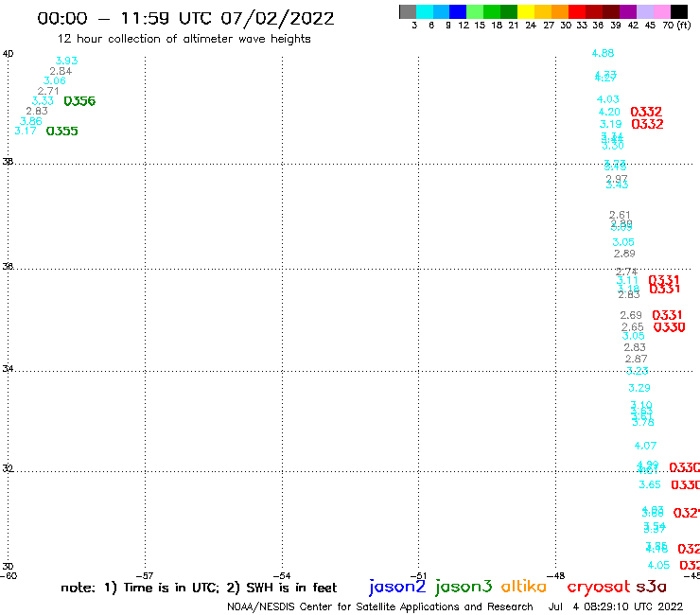Select the 'Jul 4 08:29:10 UTC 2022' timestamp
700x615 pixels.
pyautogui.click(x=616, y=606)
